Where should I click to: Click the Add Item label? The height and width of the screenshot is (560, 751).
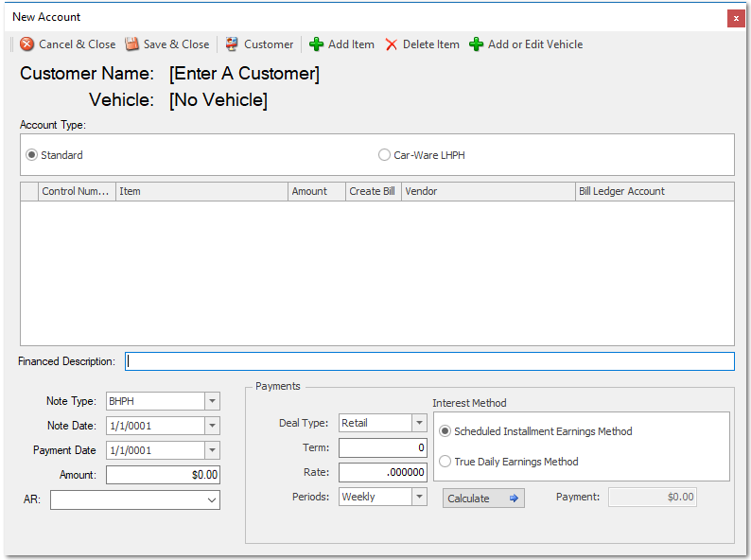[x=351, y=44]
